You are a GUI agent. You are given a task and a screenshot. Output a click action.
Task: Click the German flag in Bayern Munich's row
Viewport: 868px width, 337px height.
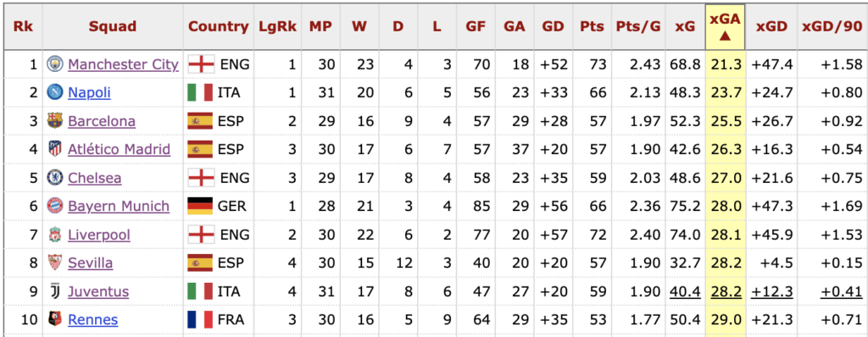pos(200,206)
